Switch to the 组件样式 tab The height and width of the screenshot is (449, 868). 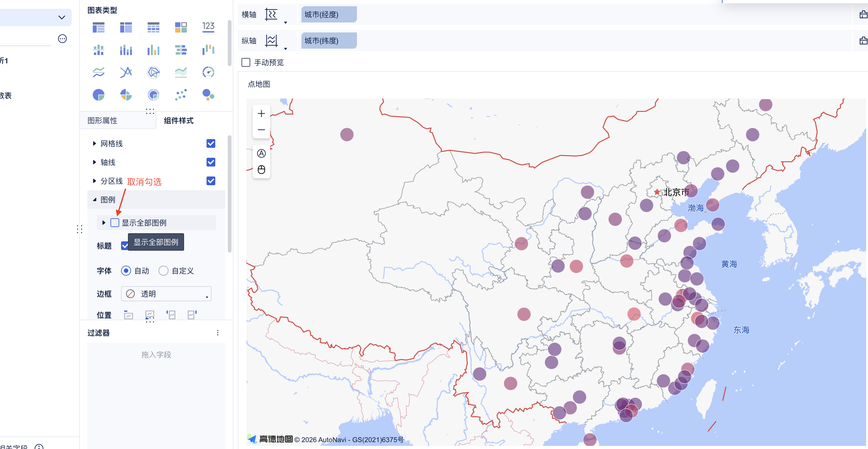pos(178,121)
